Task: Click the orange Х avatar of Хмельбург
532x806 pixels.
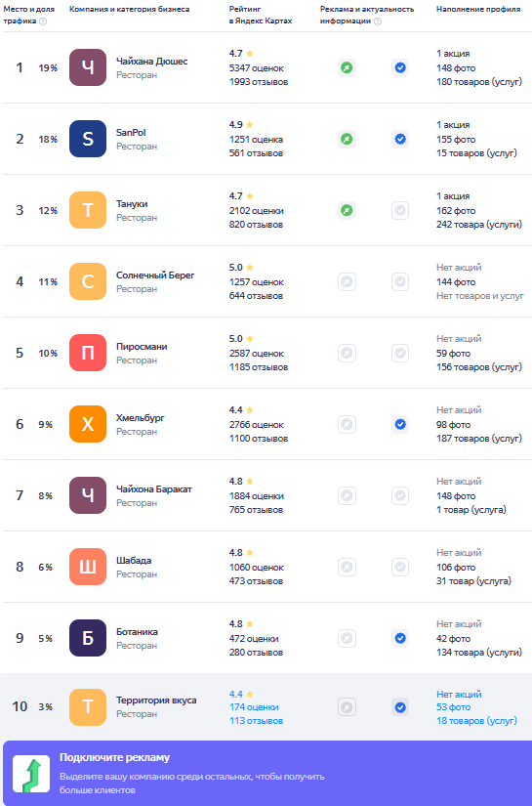Action: tap(88, 425)
